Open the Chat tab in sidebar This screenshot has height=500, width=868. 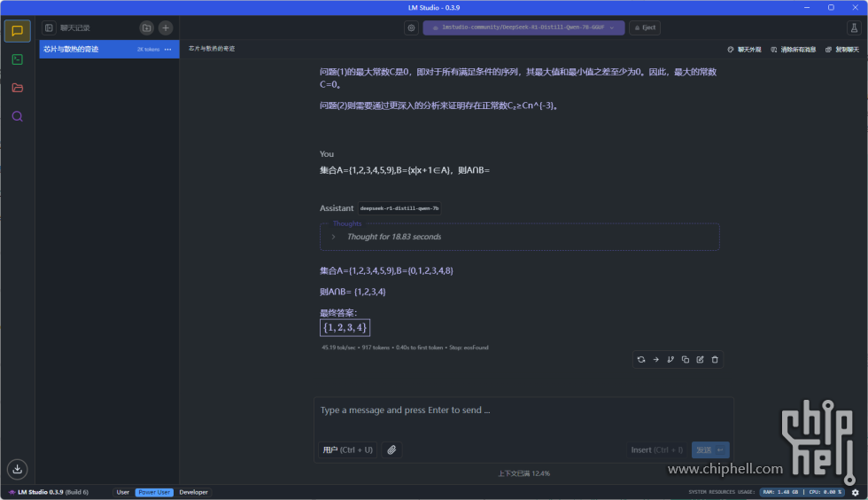pyautogui.click(x=17, y=31)
